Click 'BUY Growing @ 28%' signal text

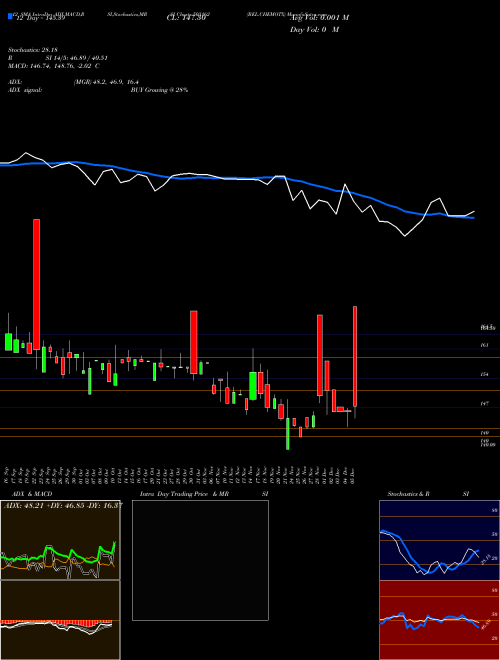159,90
